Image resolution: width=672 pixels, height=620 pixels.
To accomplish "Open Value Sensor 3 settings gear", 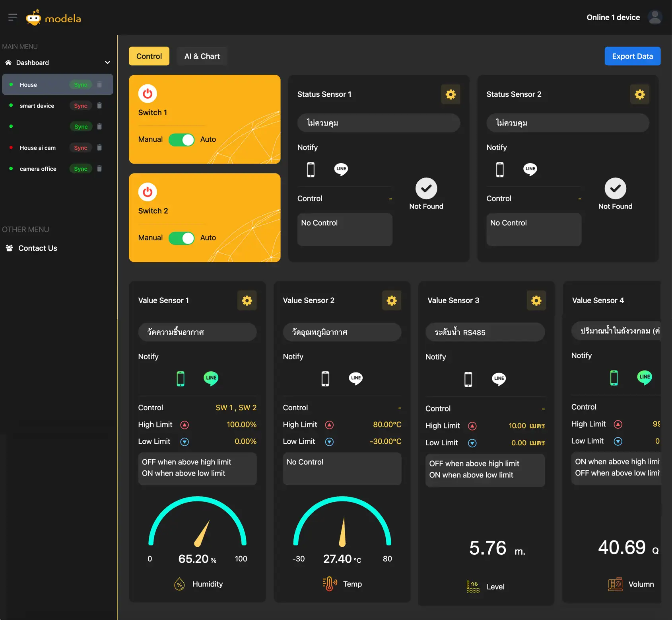I will tap(536, 300).
